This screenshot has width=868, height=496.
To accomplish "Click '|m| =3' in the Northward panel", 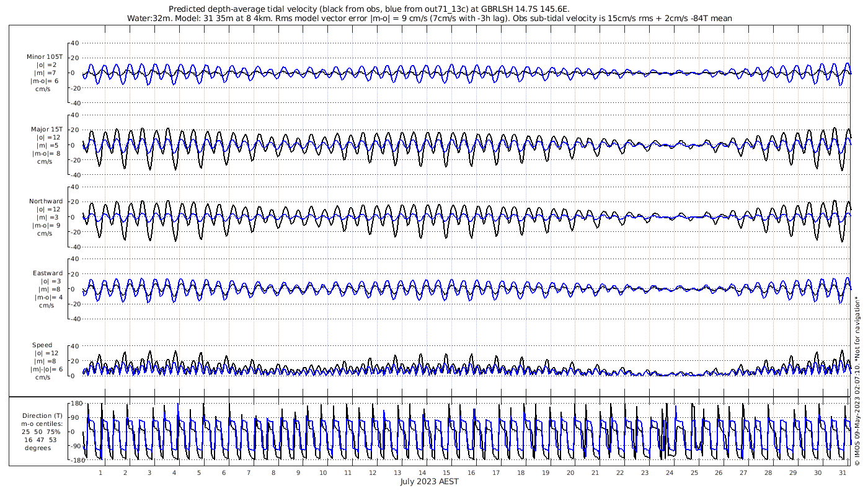I will tap(48, 217).
